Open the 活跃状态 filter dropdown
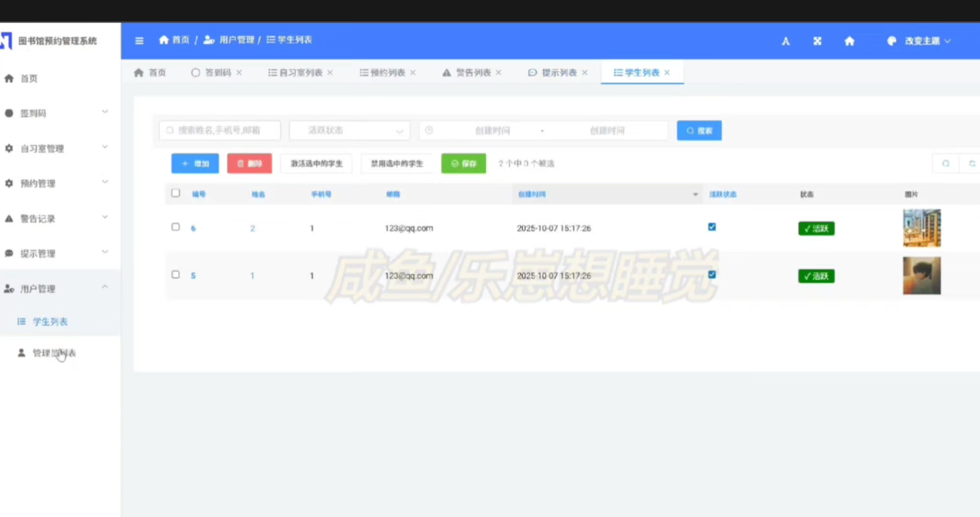 coord(349,131)
